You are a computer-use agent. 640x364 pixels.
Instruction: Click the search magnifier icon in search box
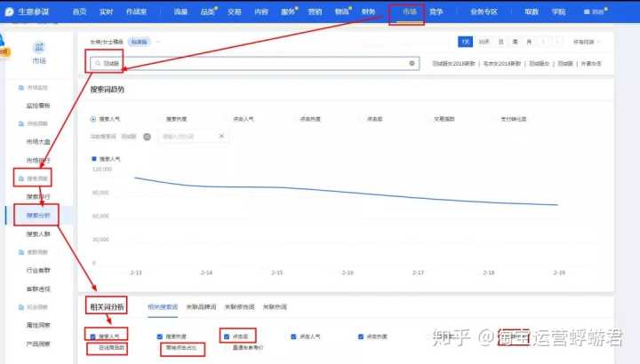pyautogui.click(x=98, y=64)
